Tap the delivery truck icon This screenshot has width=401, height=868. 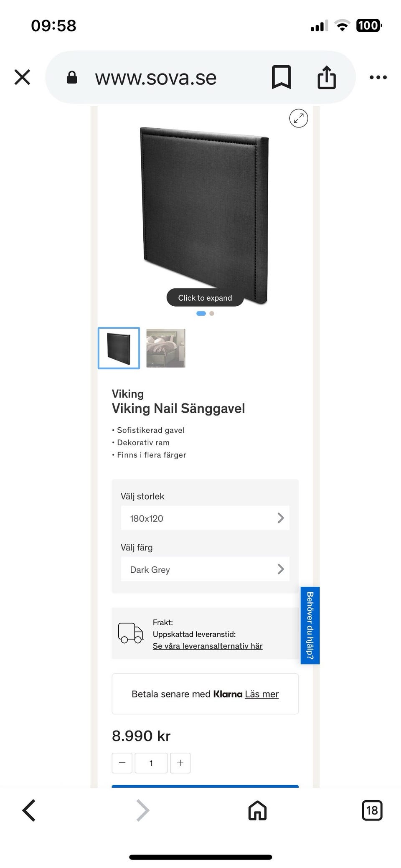(131, 633)
